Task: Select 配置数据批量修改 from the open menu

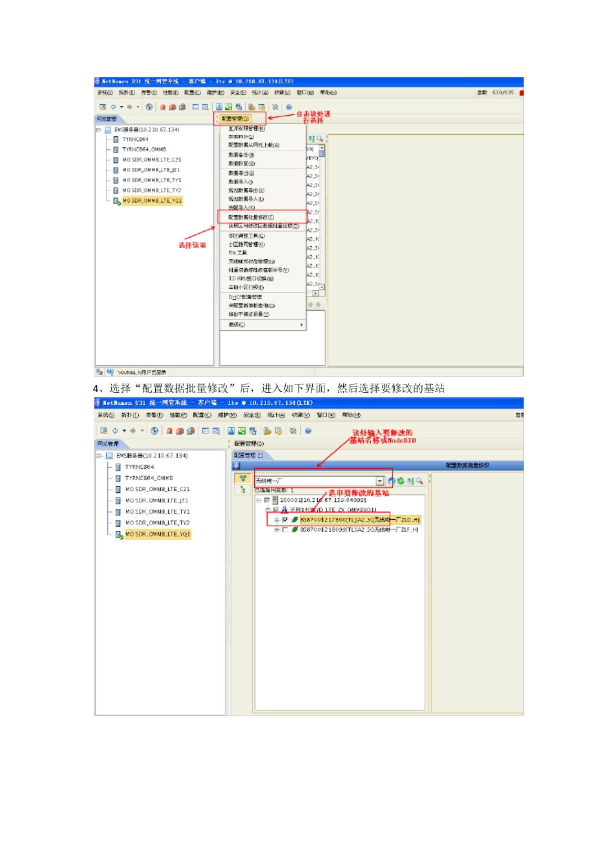Action: pyautogui.click(x=251, y=218)
